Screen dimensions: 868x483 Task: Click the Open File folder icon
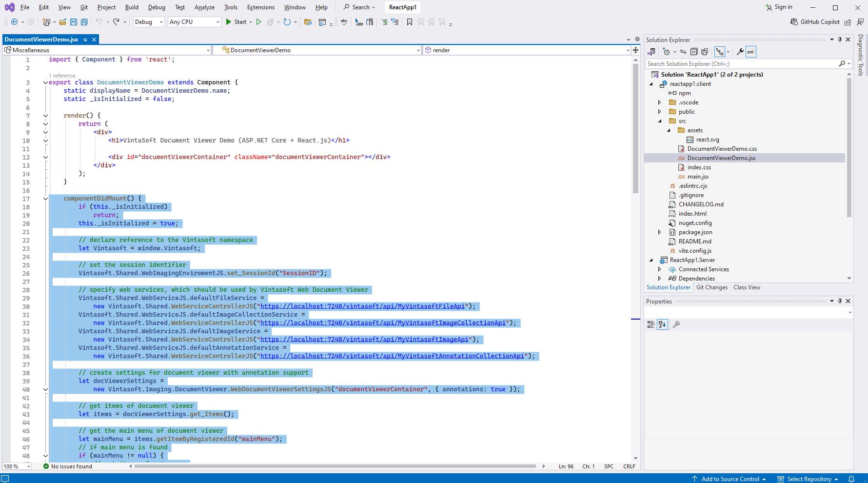[x=63, y=22]
